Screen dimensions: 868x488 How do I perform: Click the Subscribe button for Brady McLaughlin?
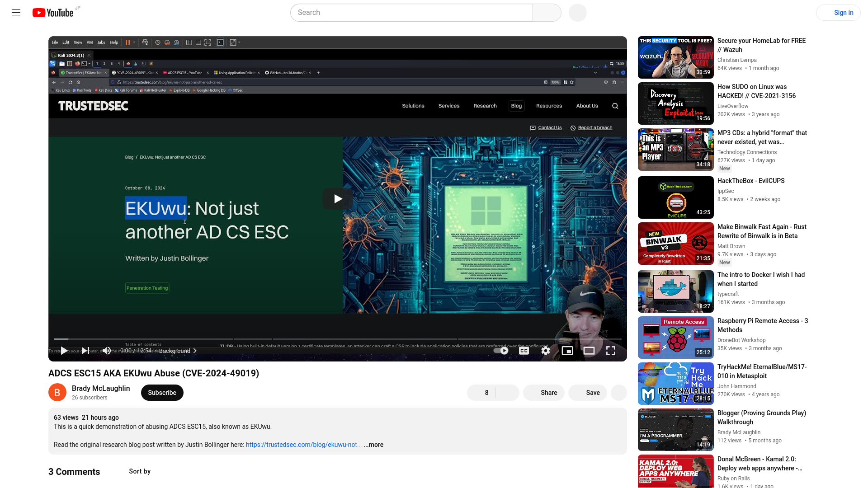(161, 392)
